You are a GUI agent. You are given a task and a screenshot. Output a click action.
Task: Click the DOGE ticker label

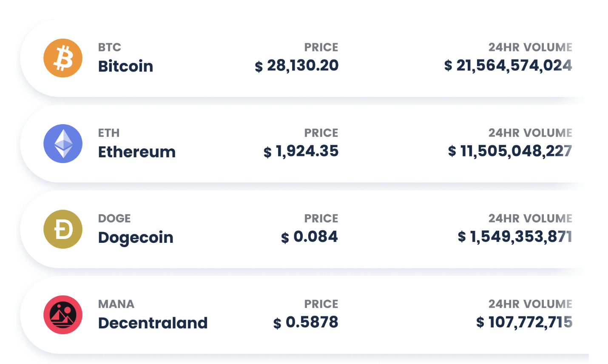point(114,218)
